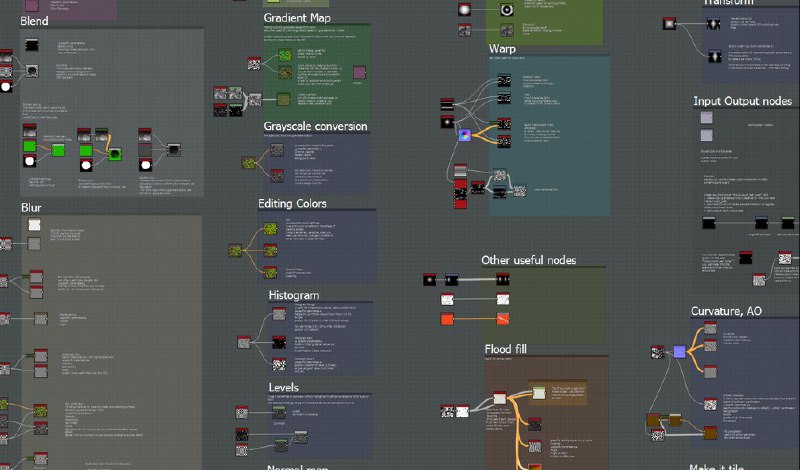Click the Blur frame title
This screenshot has height=470, width=800.
(31, 208)
